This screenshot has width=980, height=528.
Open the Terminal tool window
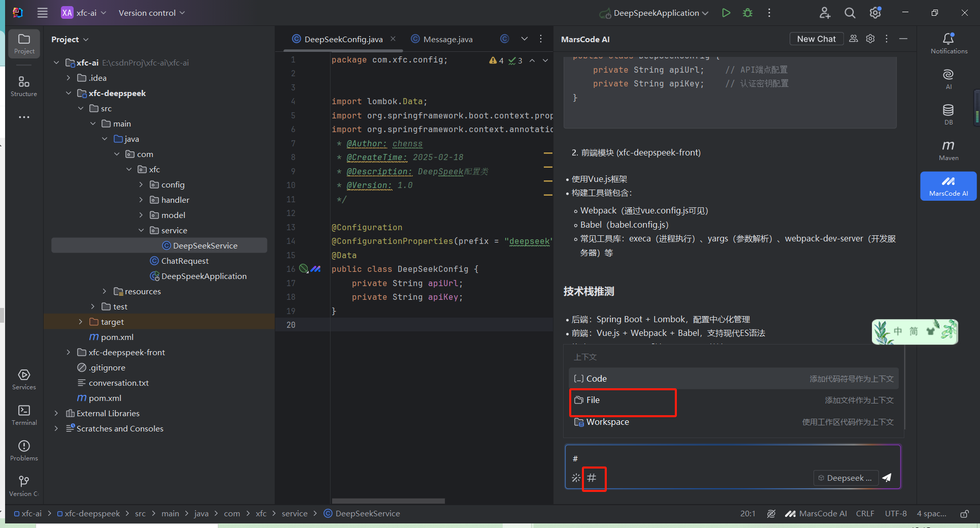(x=24, y=415)
